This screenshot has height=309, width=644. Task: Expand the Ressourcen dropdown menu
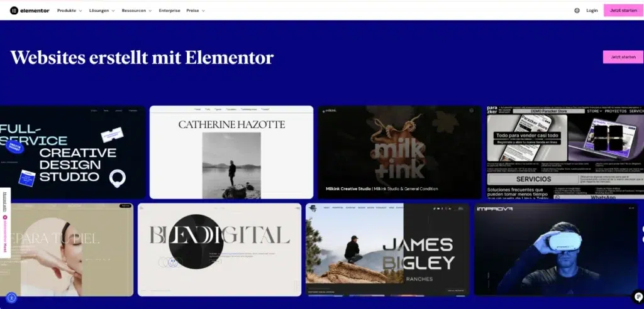pyautogui.click(x=136, y=11)
